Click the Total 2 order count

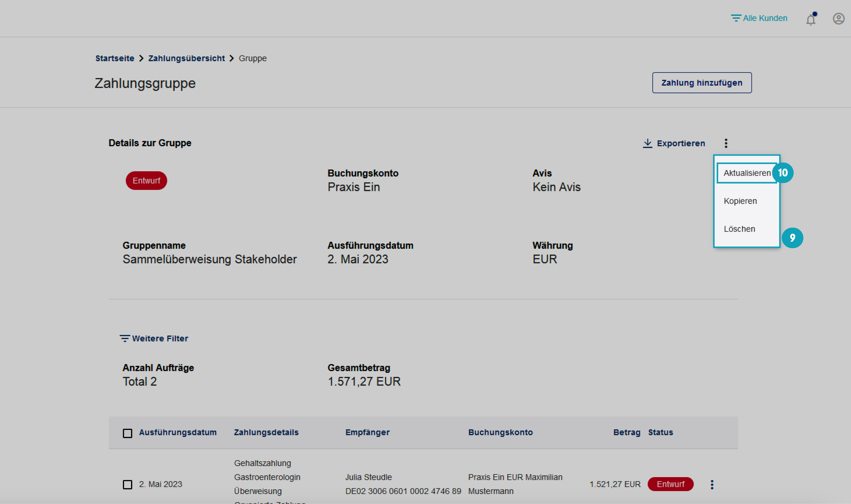pos(140,382)
